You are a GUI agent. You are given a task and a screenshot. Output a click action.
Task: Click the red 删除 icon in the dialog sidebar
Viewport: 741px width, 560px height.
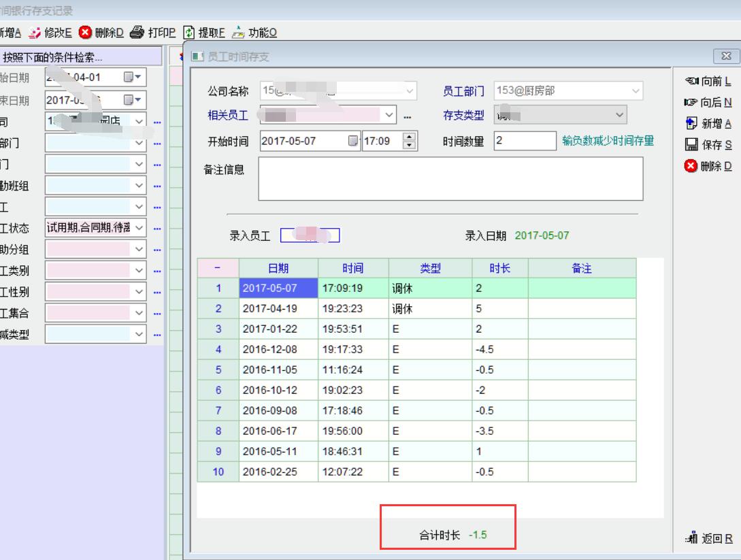(690, 166)
